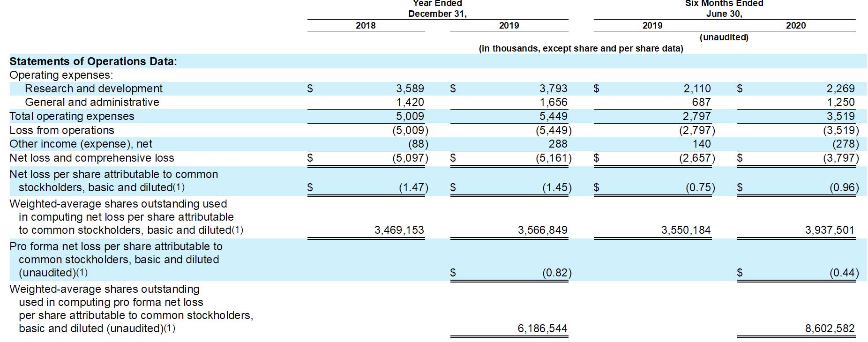
Task: Select the other expense value (278)
Action: click(846, 144)
